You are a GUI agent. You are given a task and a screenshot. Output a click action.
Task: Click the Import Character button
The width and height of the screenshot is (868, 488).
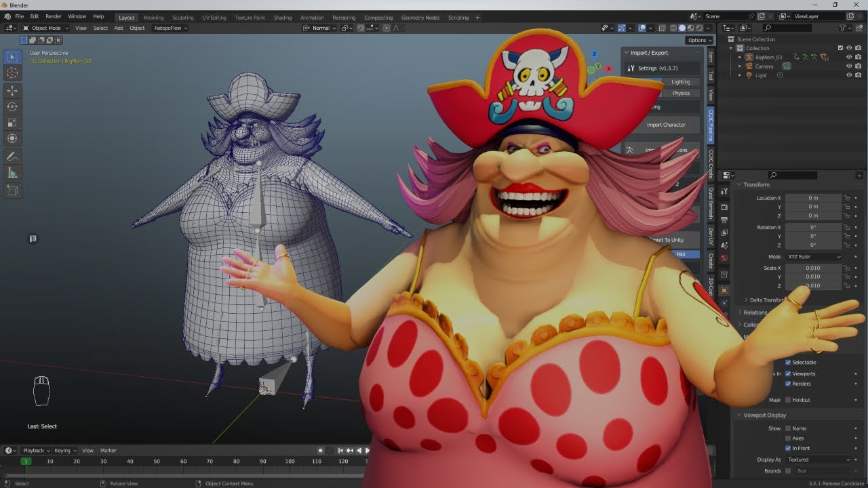[x=666, y=125]
